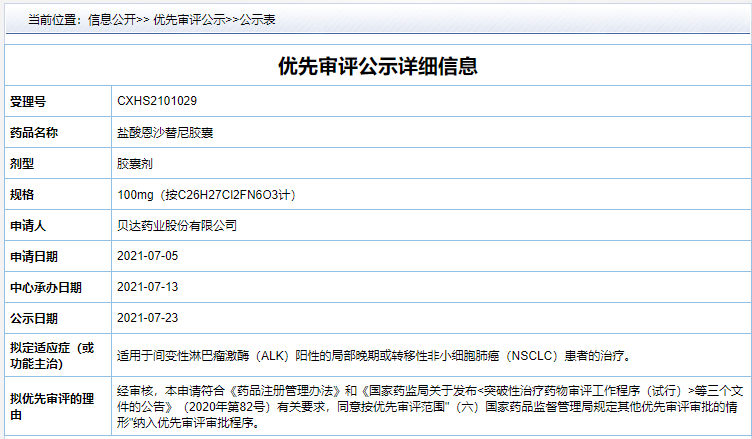Select specification 100mg（按C26H27Cl2FN6O3计）
This screenshot has height=439, width=752.
tap(207, 194)
